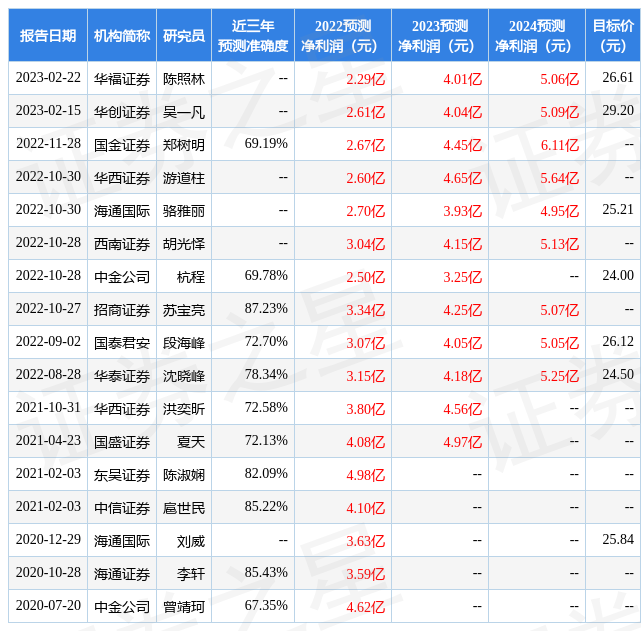
Task: Click the 3.04亿 profit value
Action: coord(365,244)
